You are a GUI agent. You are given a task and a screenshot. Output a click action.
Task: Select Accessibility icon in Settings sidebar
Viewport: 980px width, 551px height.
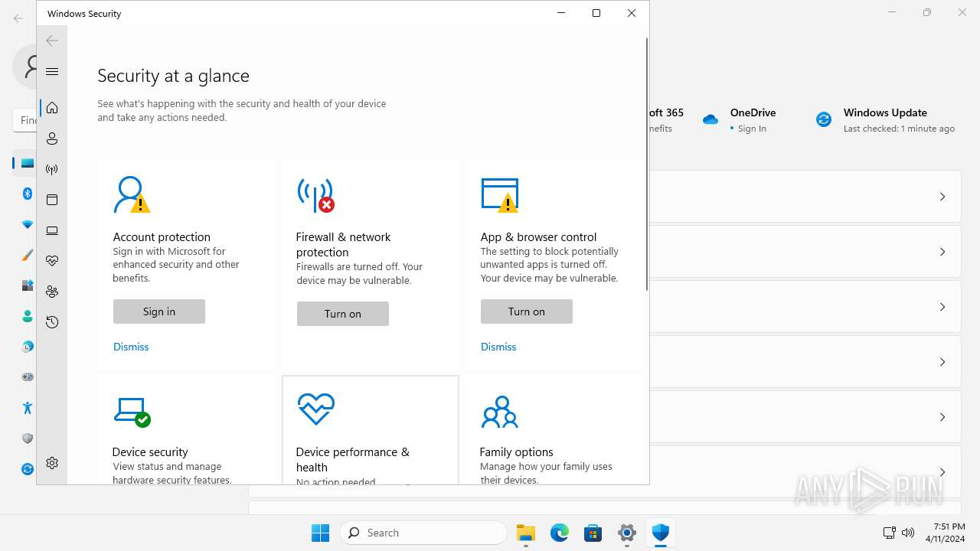click(28, 408)
